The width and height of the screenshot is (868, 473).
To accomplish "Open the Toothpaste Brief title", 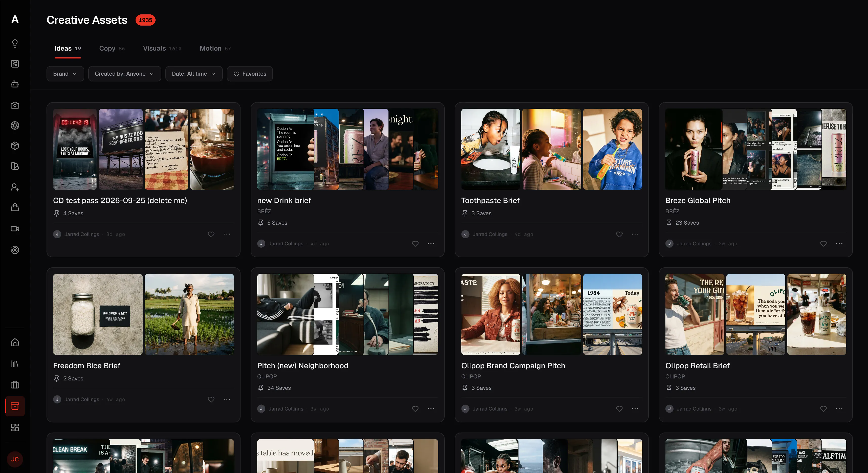I will (x=490, y=200).
